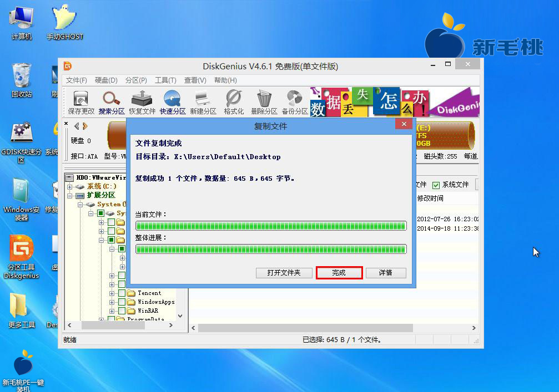
Task: Check the WinRAR folder checkbox
Action: pos(122,311)
